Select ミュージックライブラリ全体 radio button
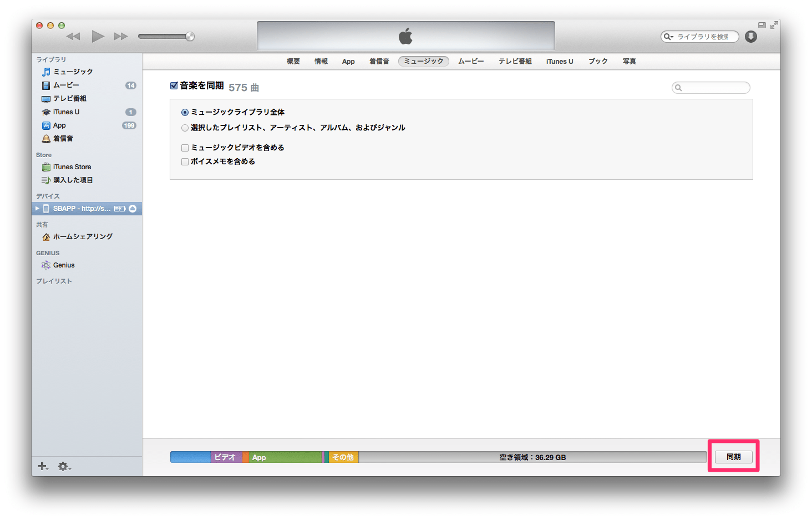812x520 pixels. pos(185,112)
